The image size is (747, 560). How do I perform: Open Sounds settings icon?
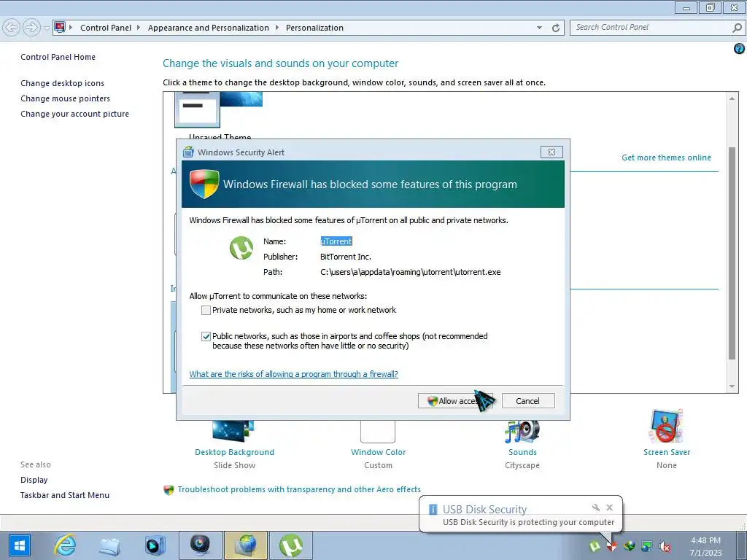[x=522, y=431]
